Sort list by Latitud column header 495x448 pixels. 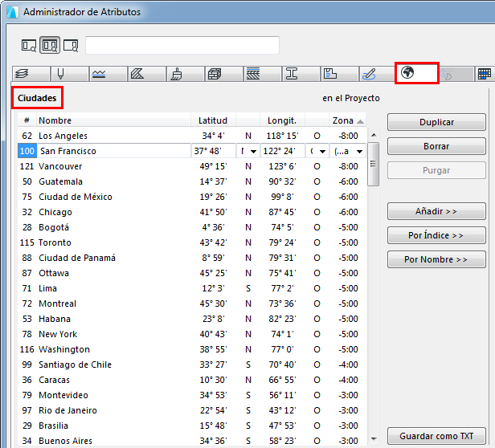[213, 120]
